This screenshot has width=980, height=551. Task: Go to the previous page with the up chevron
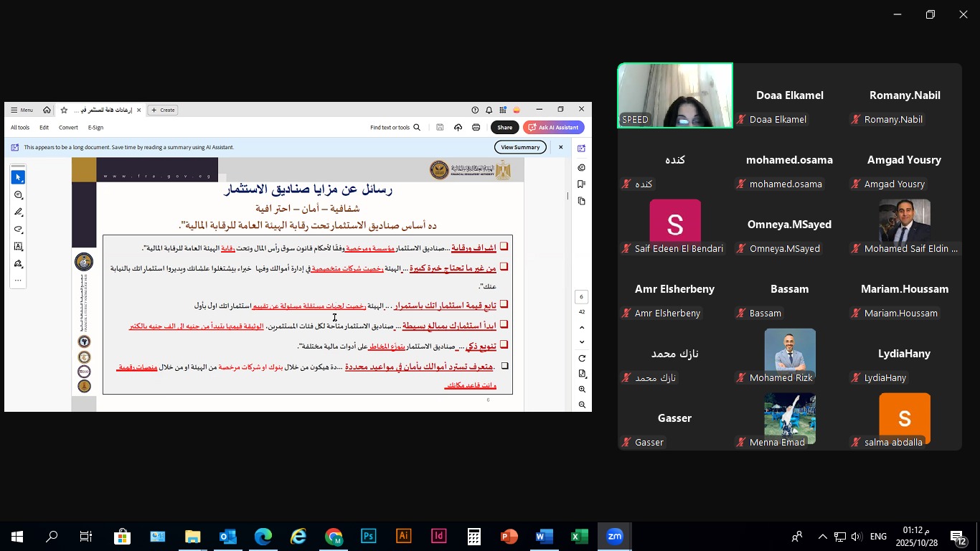(x=582, y=327)
